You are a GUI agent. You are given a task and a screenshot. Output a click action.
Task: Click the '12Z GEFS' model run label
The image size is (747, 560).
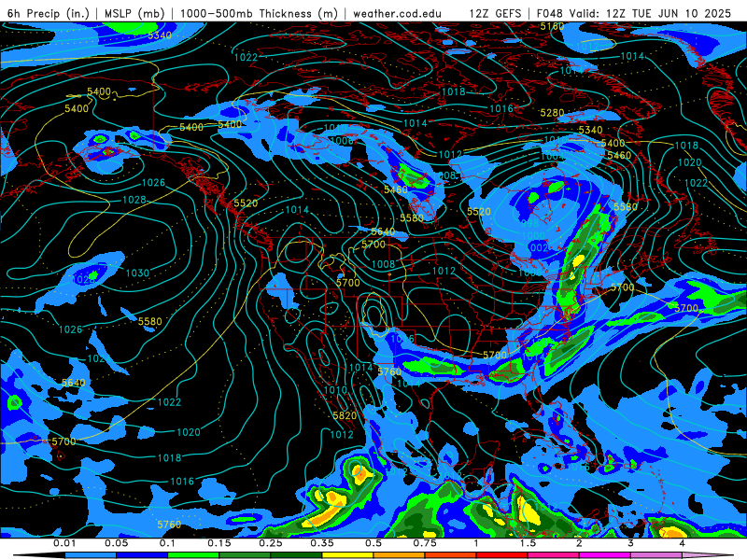pyautogui.click(x=496, y=14)
